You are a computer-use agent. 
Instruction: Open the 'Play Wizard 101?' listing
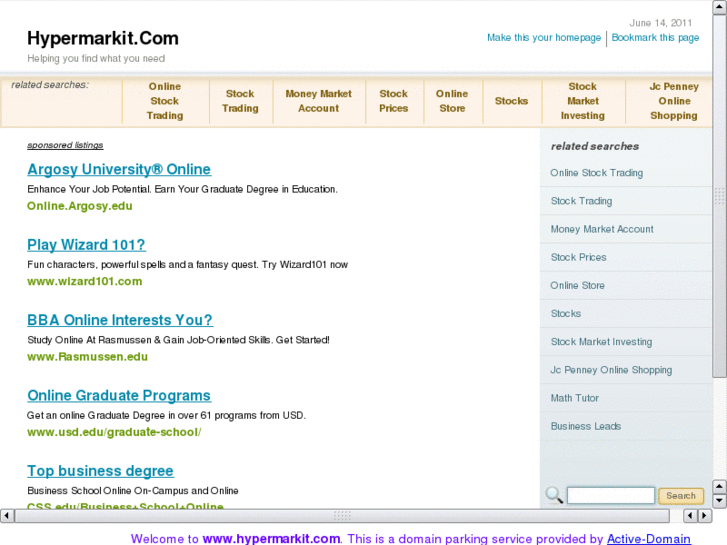86,244
